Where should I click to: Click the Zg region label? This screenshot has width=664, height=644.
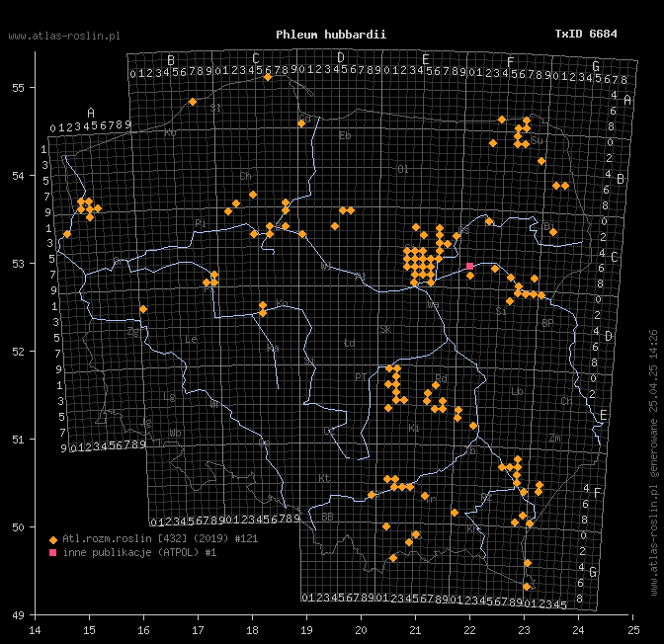point(133,332)
